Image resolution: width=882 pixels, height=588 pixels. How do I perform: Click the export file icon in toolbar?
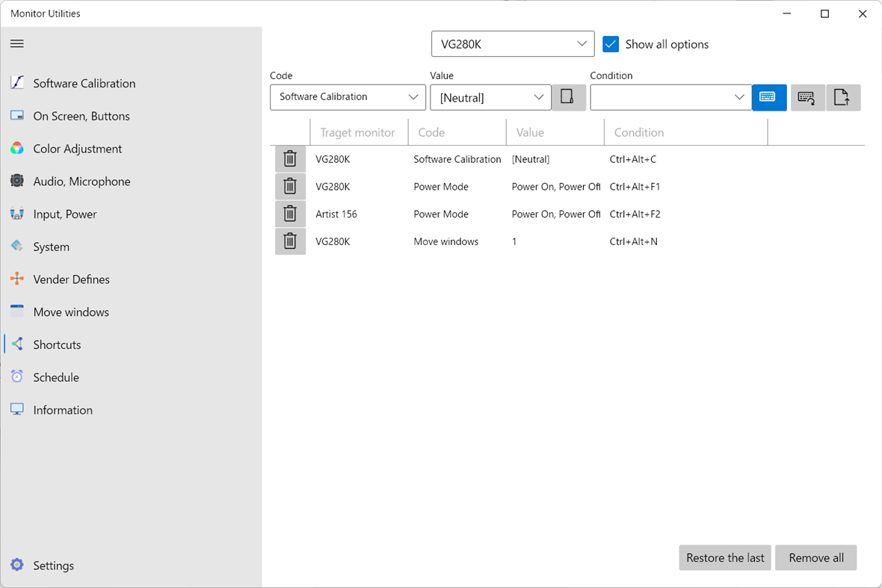coord(843,97)
